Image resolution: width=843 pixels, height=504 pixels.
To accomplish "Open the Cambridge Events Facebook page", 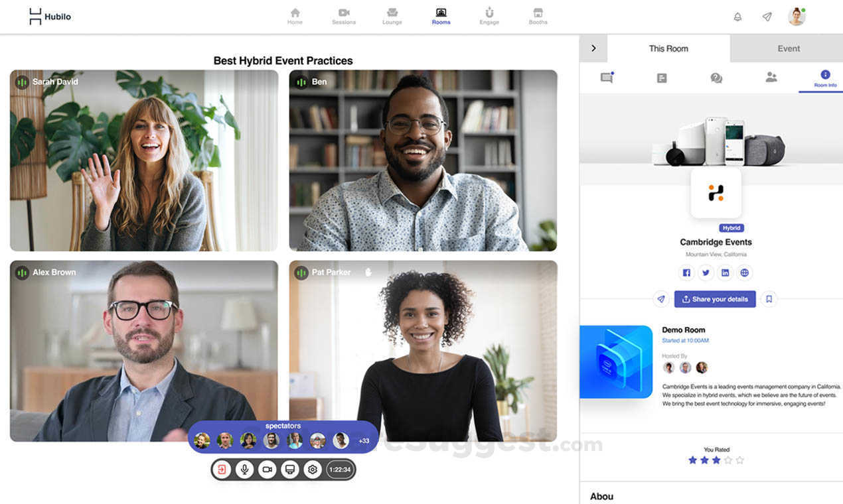I will 686,273.
